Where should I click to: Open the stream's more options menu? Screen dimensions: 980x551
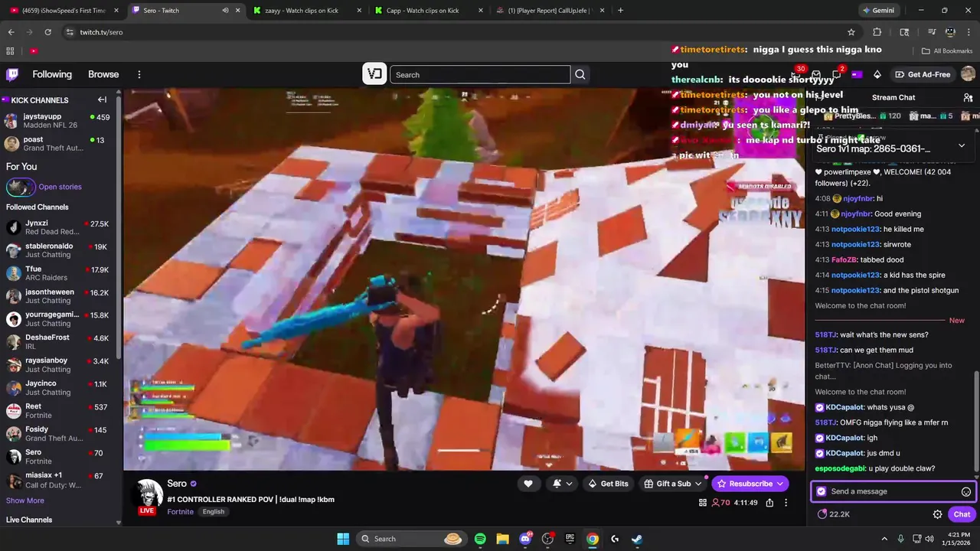point(786,503)
